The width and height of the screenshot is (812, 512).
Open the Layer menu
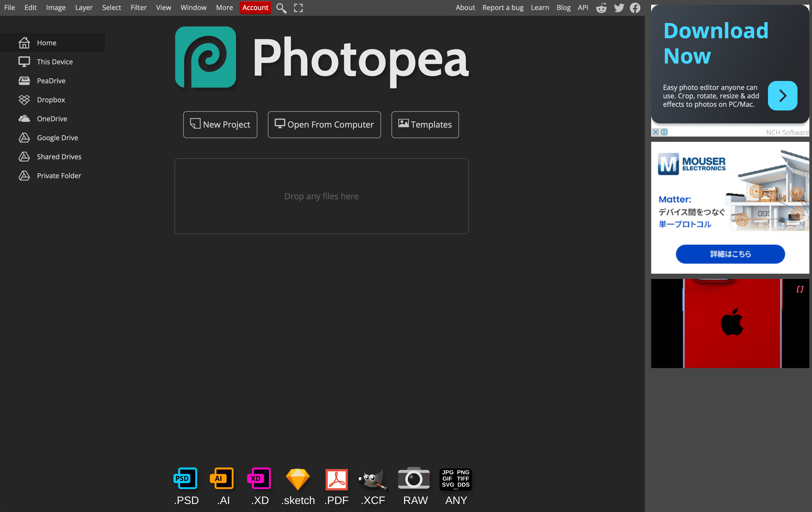84,7
